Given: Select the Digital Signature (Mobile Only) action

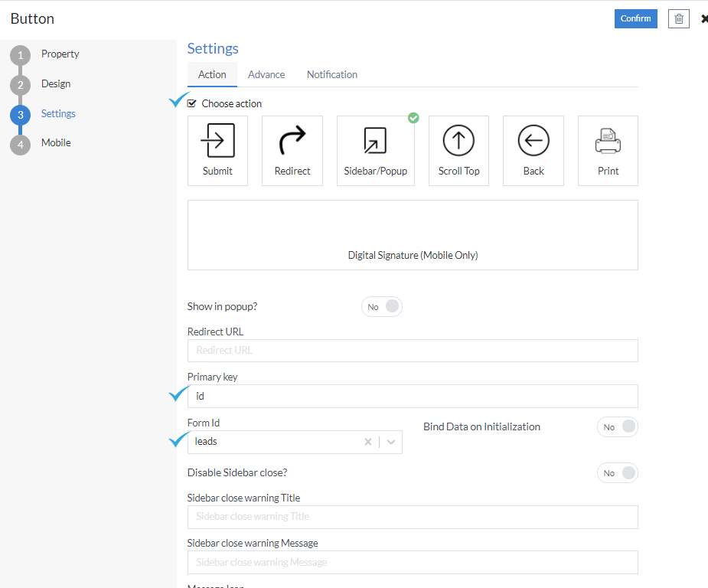Looking at the screenshot, I should coord(413,234).
